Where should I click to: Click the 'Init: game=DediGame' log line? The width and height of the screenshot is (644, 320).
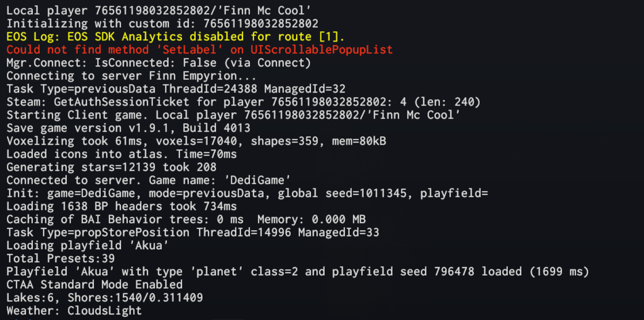click(x=247, y=194)
